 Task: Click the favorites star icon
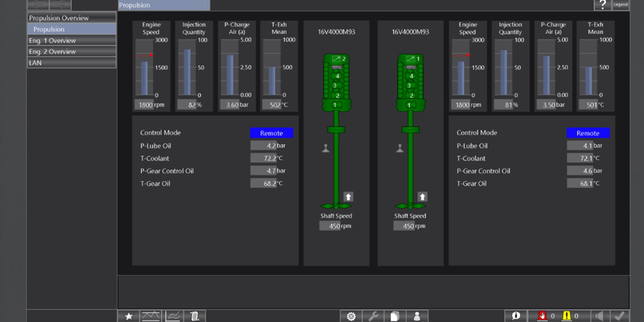point(129,316)
